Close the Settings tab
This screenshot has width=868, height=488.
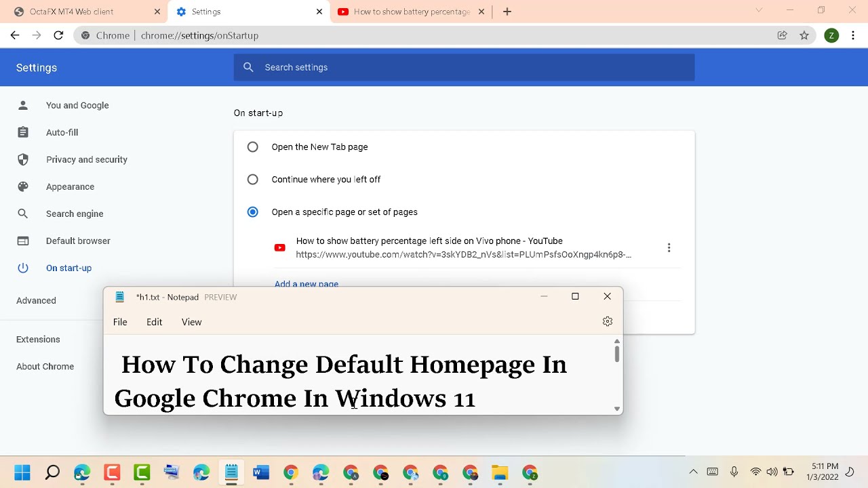(x=319, y=12)
